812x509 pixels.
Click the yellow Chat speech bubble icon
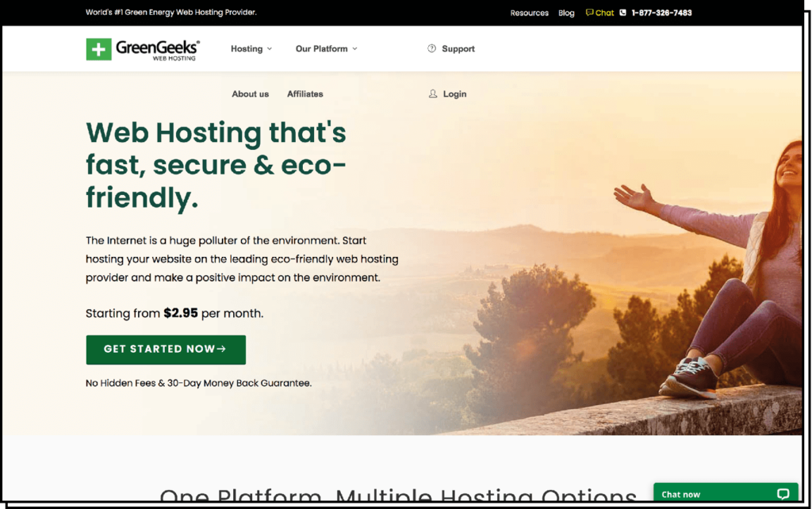pyautogui.click(x=589, y=13)
